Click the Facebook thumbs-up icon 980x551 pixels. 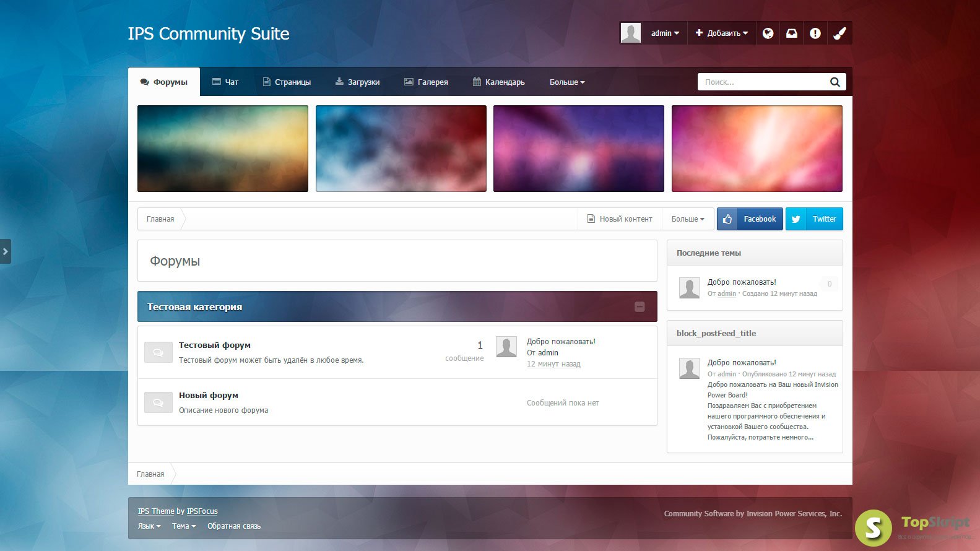pyautogui.click(x=727, y=219)
